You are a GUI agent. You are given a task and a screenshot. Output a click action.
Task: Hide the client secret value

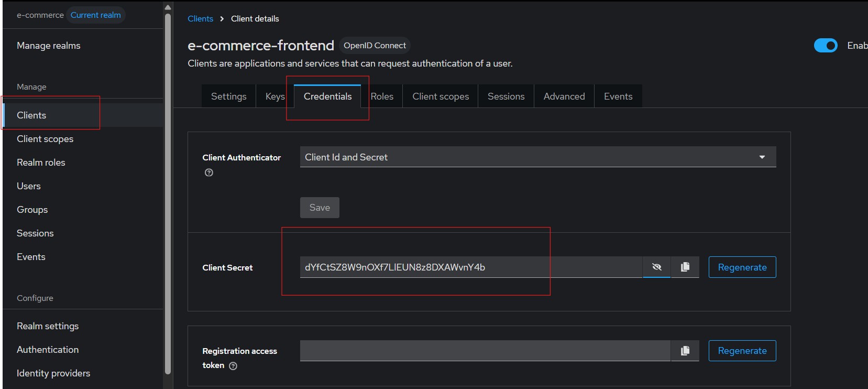(656, 267)
